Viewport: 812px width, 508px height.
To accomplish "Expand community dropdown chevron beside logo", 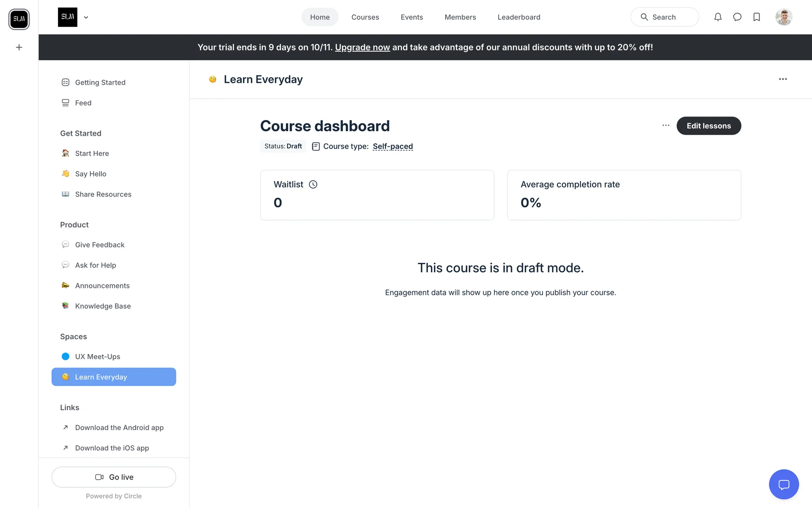I will coord(86,17).
